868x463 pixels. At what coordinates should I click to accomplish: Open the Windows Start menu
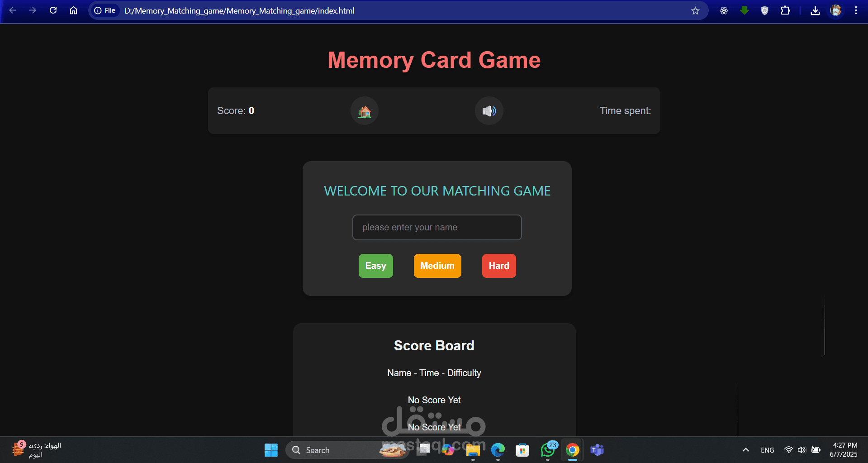click(x=271, y=450)
